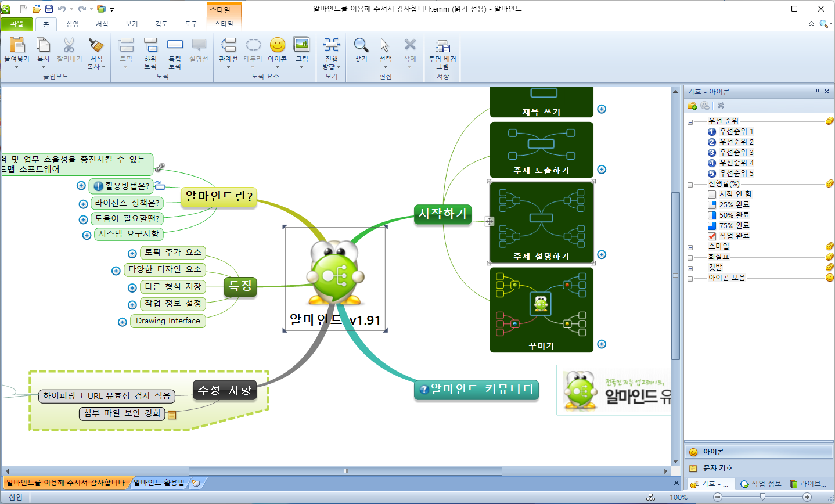835x504 pixels.
Task: Click the zoom slider handle
Action: (x=762, y=497)
